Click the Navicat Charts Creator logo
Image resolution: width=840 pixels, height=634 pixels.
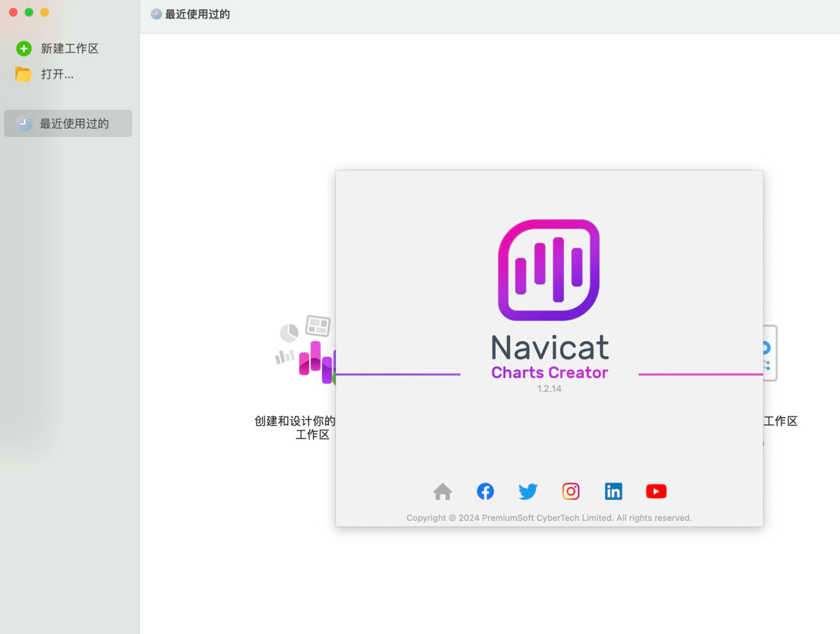point(549,270)
